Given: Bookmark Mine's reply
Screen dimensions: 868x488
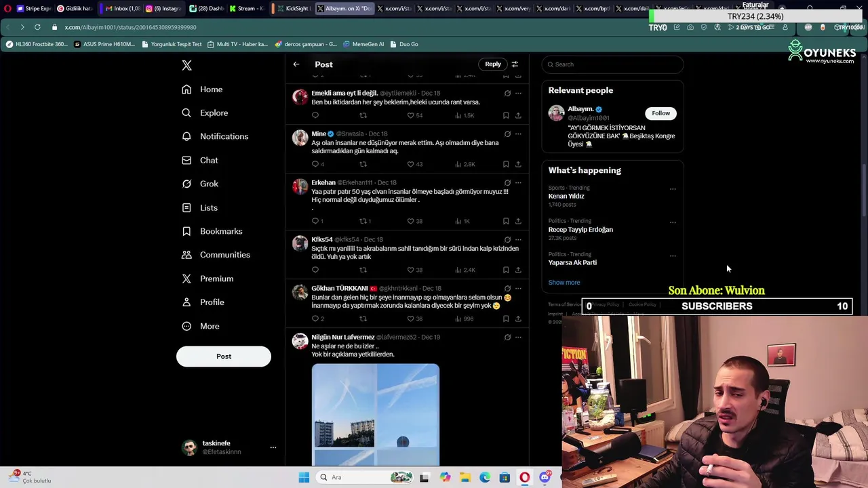Looking at the screenshot, I should (x=506, y=164).
